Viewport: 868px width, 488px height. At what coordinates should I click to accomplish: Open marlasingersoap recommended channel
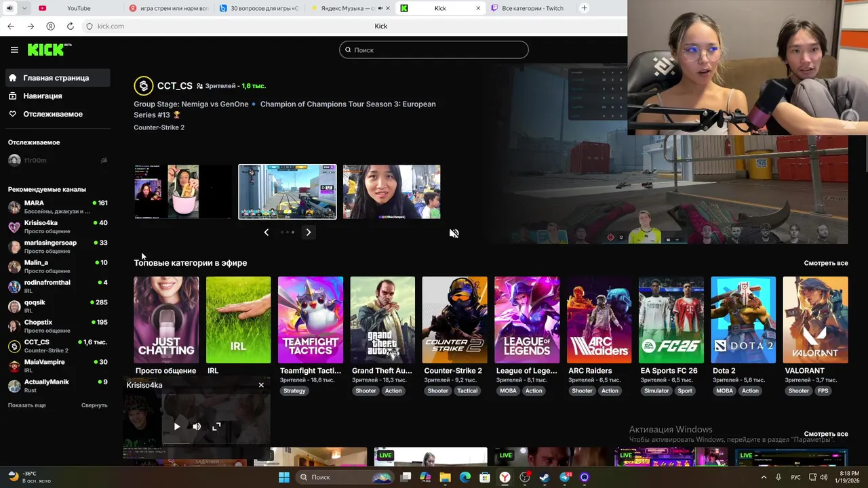pyautogui.click(x=58, y=247)
